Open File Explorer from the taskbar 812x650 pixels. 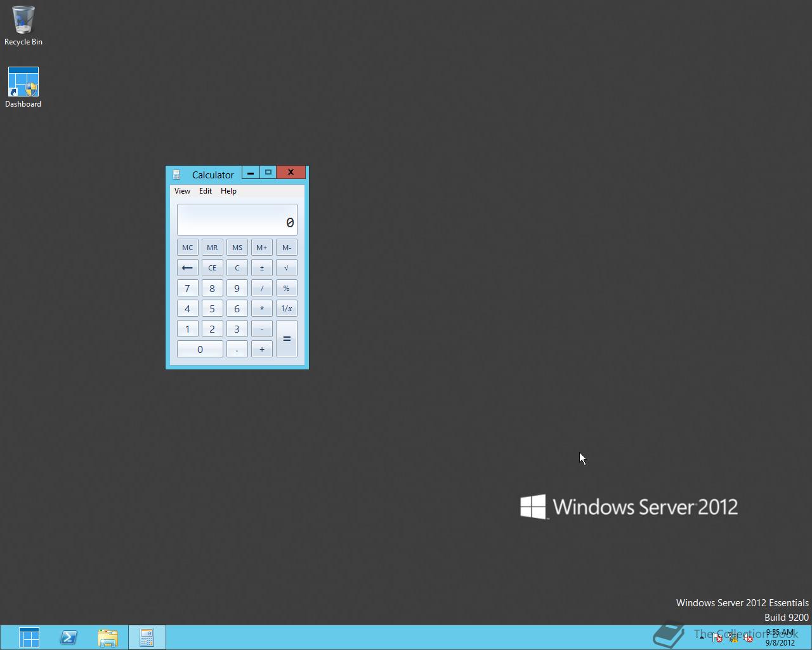[x=108, y=637]
